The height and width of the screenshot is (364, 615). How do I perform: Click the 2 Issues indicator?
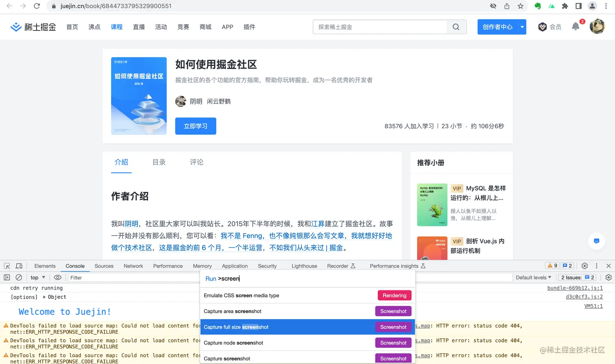pos(578,277)
